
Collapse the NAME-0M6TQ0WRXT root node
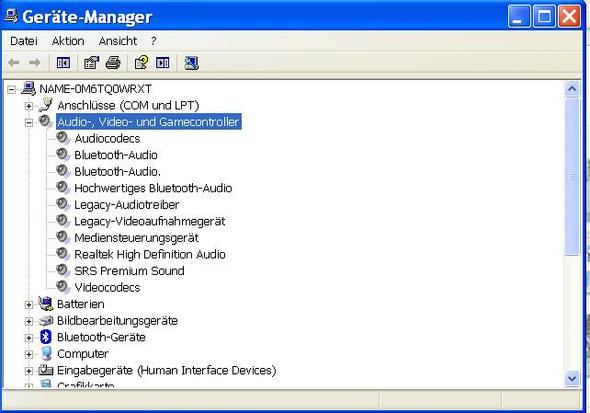12,90
